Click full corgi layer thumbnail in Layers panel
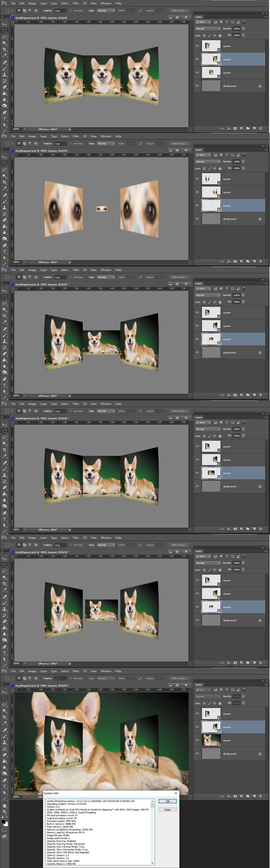The width and height of the screenshot is (270, 868). point(211,740)
